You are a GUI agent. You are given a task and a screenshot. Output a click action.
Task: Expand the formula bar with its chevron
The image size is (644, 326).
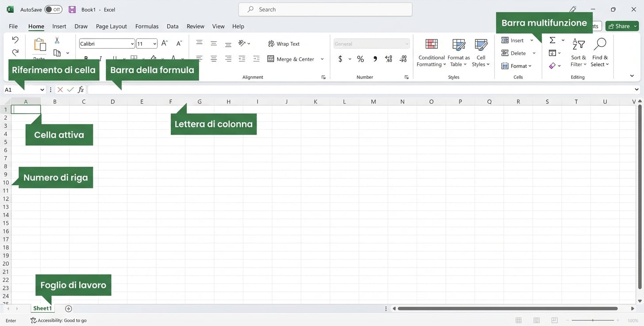(x=636, y=89)
